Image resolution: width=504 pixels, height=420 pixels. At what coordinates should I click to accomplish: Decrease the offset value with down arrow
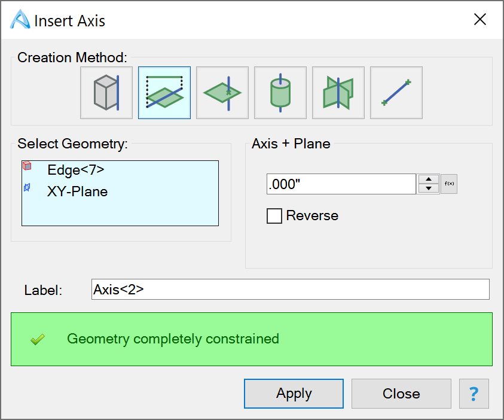429,188
